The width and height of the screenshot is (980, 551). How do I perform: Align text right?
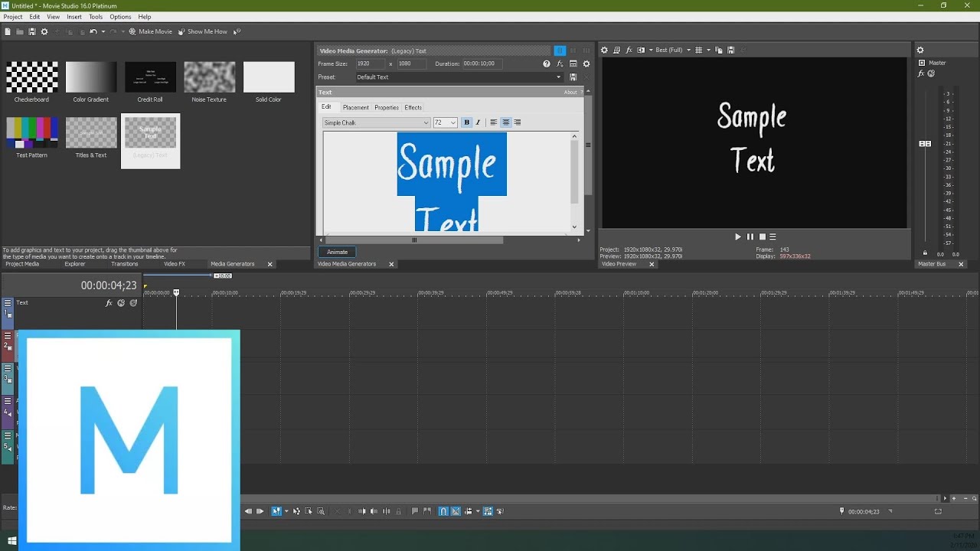click(x=518, y=122)
